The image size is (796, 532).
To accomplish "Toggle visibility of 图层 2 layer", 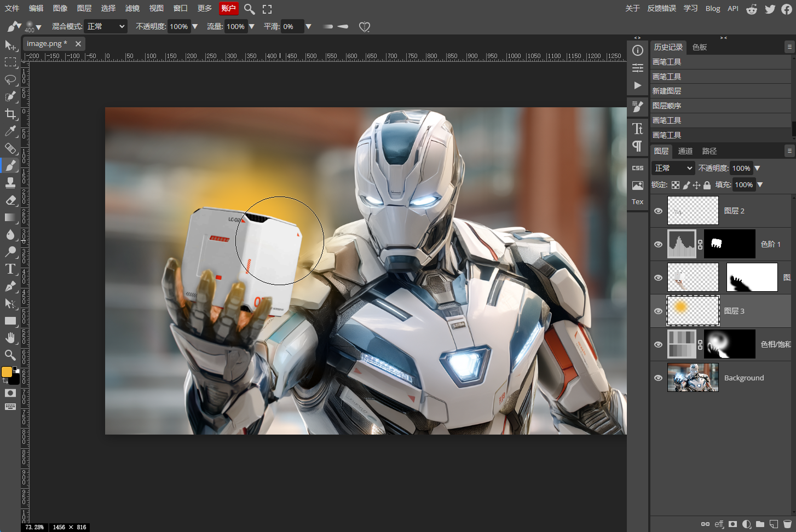I will click(658, 211).
